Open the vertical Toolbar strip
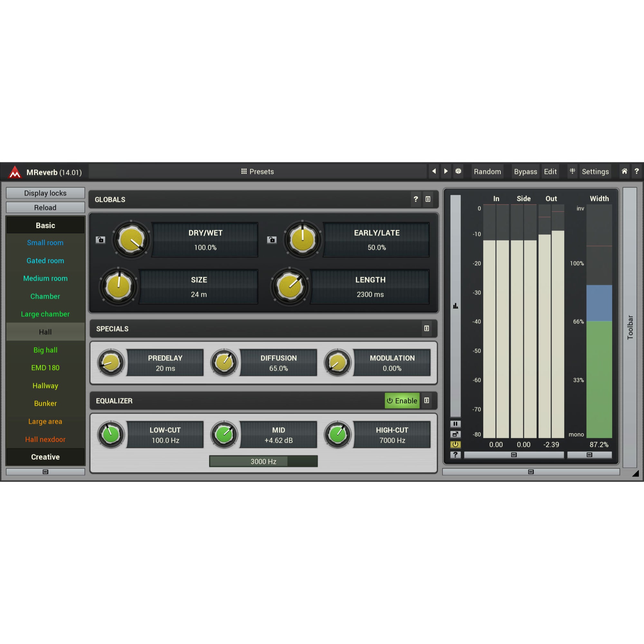 630,328
